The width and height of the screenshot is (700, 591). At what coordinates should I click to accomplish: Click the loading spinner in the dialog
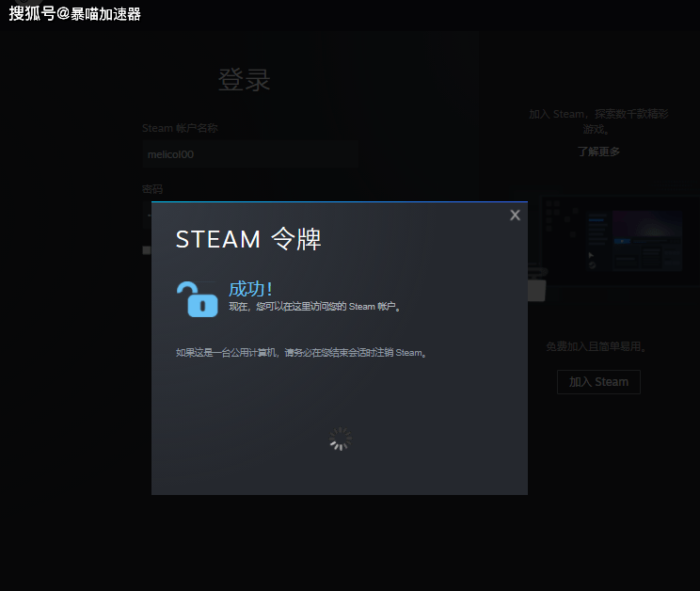click(340, 439)
